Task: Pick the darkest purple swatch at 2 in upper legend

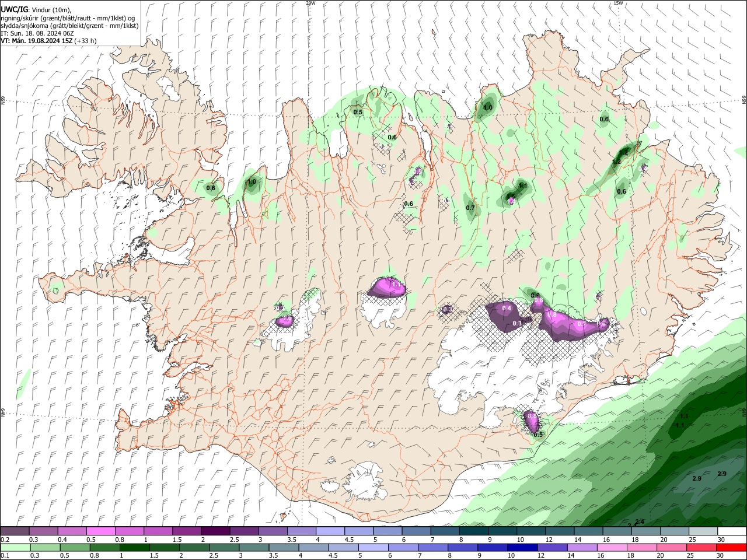Action: pos(215,531)
